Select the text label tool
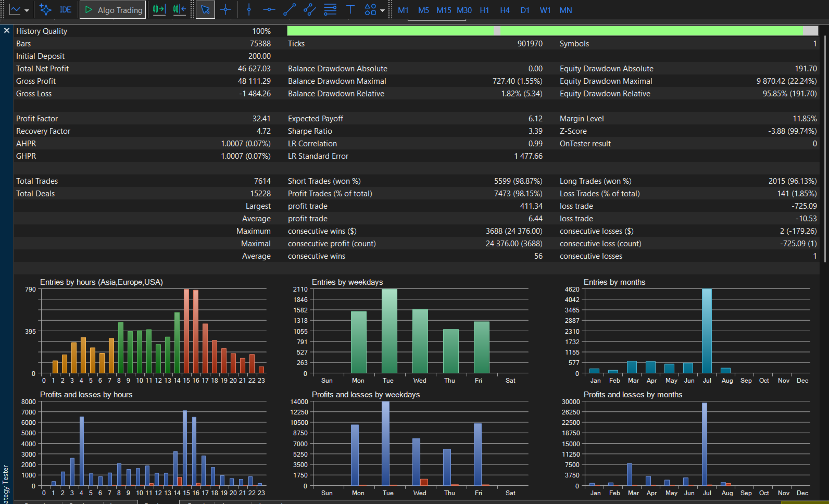The image size is (829, 504). (x=350, y=10)
